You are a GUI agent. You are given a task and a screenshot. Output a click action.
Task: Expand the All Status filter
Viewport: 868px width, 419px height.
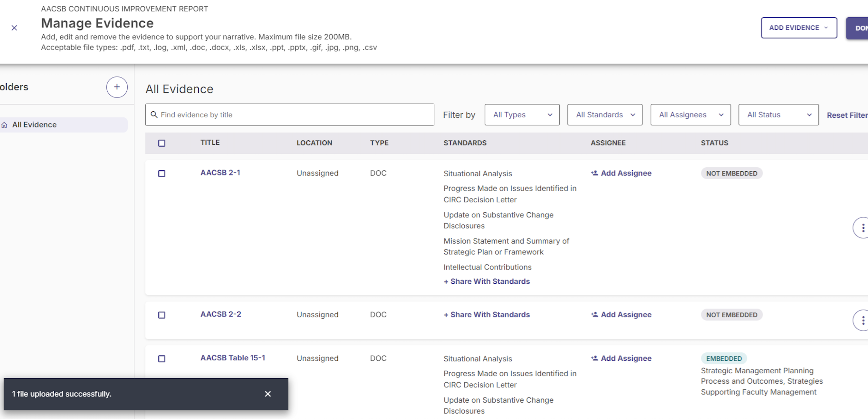point(778,115)
